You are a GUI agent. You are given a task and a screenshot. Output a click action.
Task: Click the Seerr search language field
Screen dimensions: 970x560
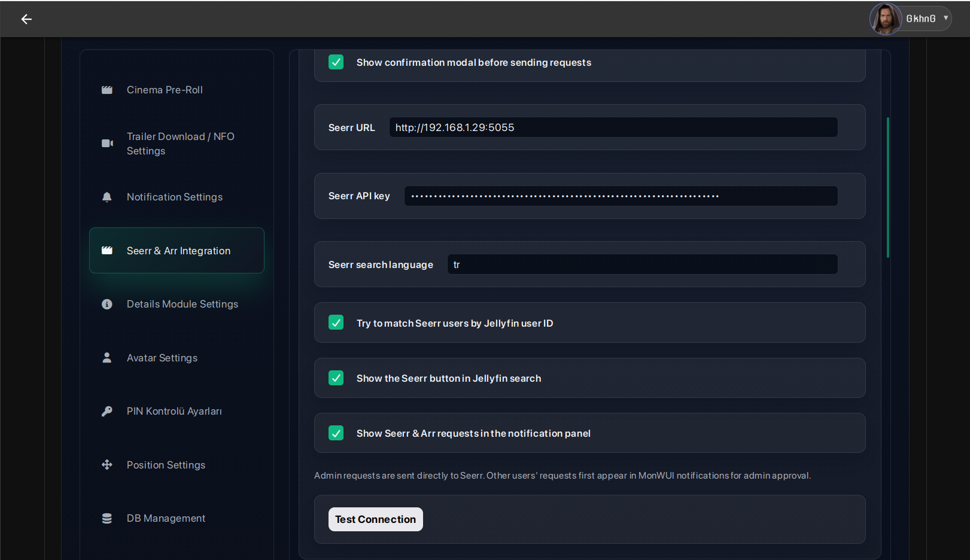[643, 264]
